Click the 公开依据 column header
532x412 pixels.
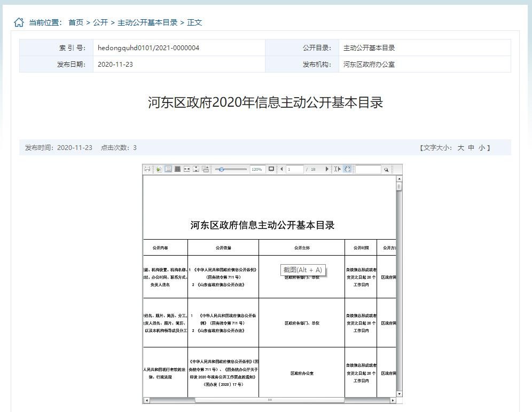coord(223,248)
